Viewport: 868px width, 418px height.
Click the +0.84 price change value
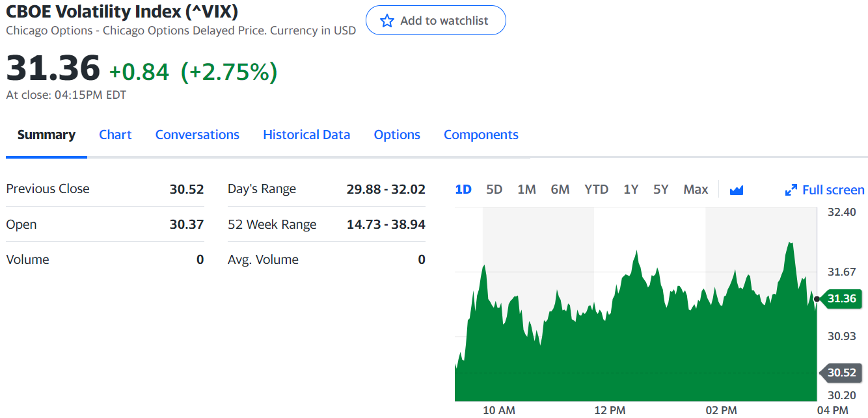click(139, 72)
